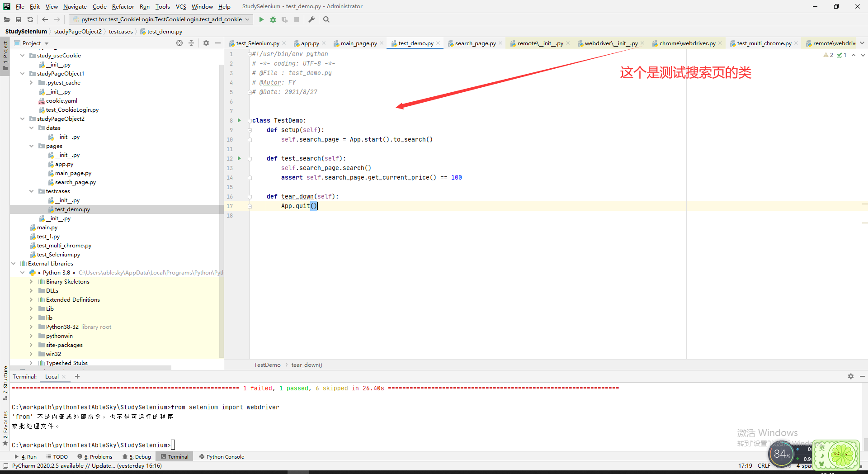Image resolution: width=868 pixels, height=474 pixels.
Task: Run TestDemo class via gutter arrow
Action: [x=239, y=120]
